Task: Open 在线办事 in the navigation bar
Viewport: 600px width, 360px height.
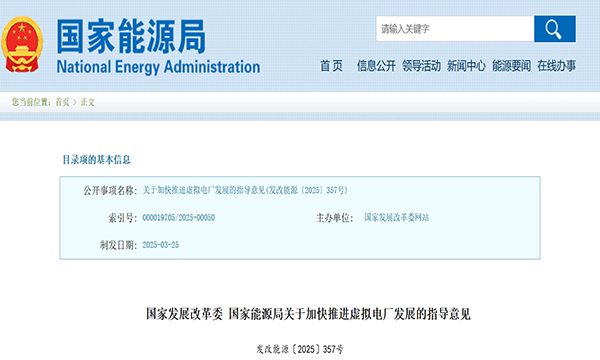Action: point(556,66)
